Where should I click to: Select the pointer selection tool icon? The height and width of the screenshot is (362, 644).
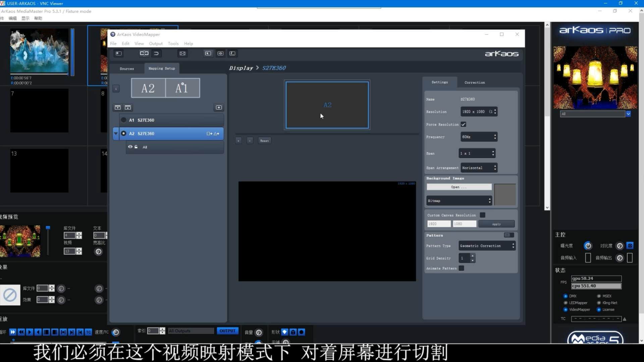click(208, 53)
